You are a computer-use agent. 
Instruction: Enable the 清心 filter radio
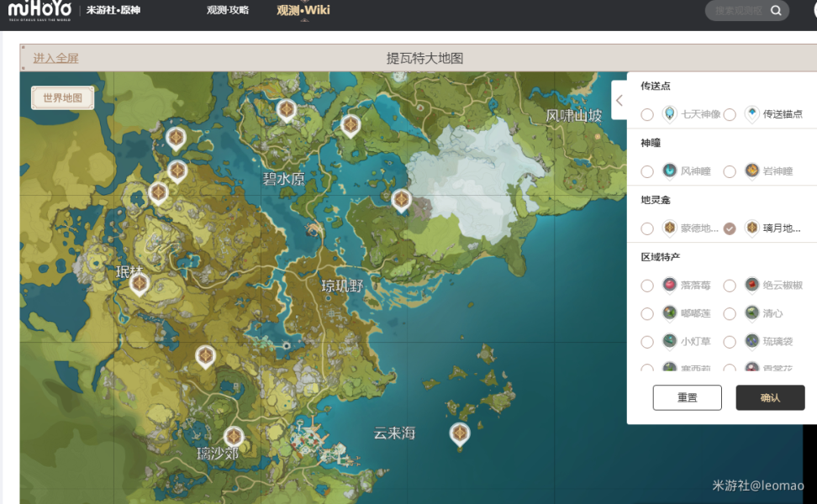pos(730,313)
